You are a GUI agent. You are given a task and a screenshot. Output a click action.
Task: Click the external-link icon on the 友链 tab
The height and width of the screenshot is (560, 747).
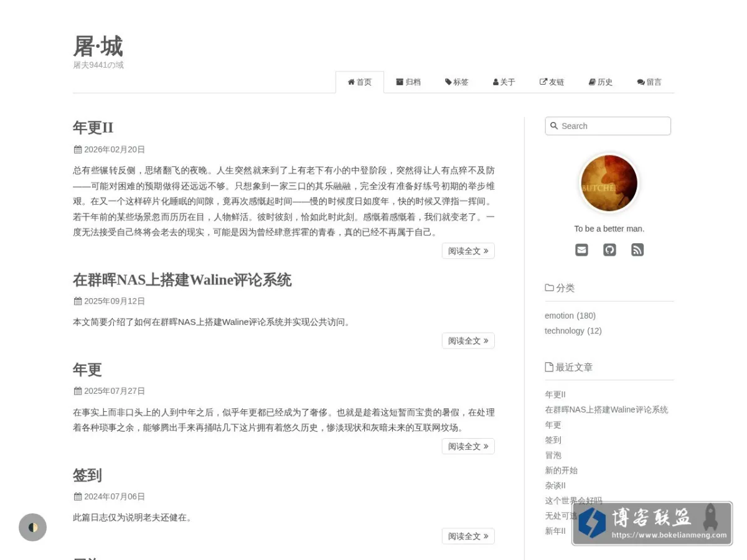[543, 82]
